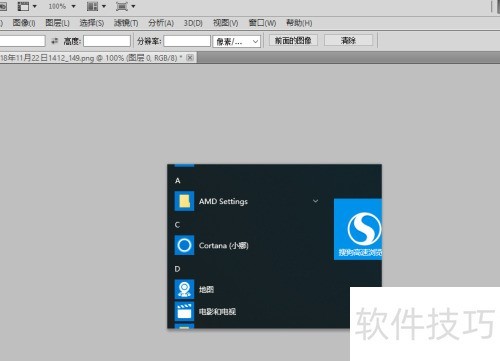Open the 视图(V) menu
This screenshot has width=500, height=361.
coord(226,23)
